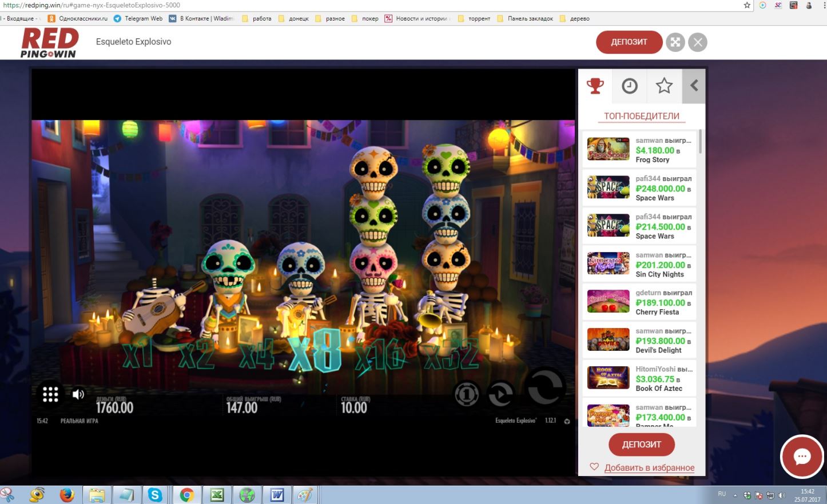Click the system volume tray icon

coord(782,495)
